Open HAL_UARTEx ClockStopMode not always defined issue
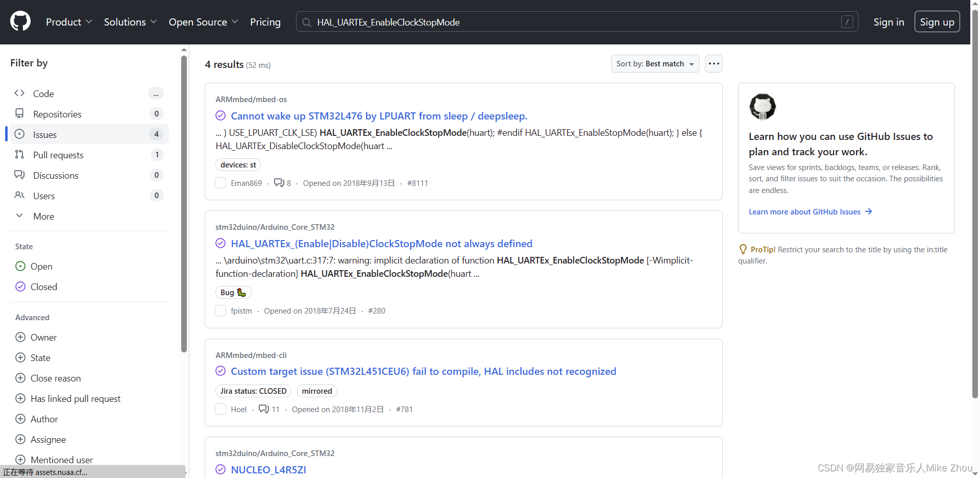 (x=382, y=244)
